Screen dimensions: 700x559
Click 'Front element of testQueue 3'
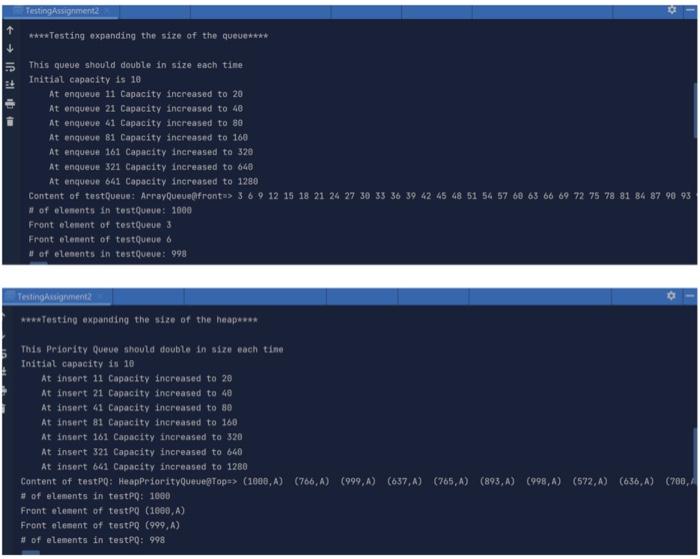coord(100,225)
